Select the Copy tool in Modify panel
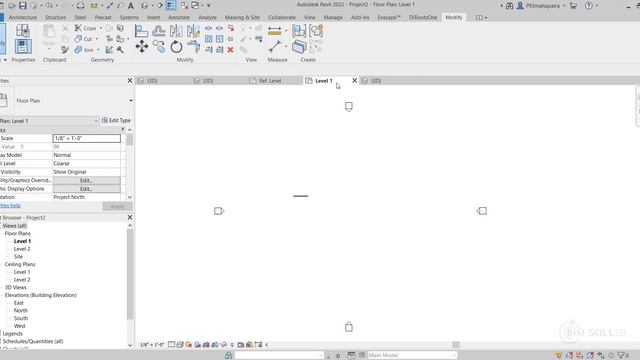Image resolution: width=640 pixels, height=360 pixels. 159,47
